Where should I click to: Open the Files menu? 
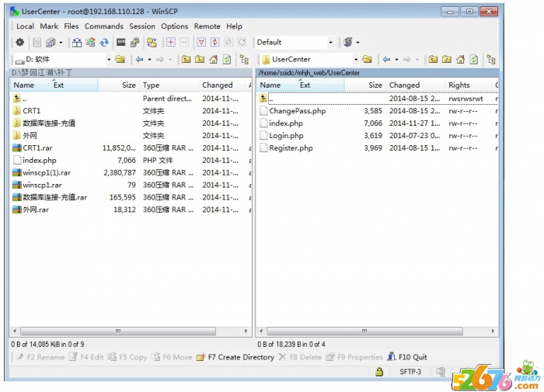pos(71,26)
